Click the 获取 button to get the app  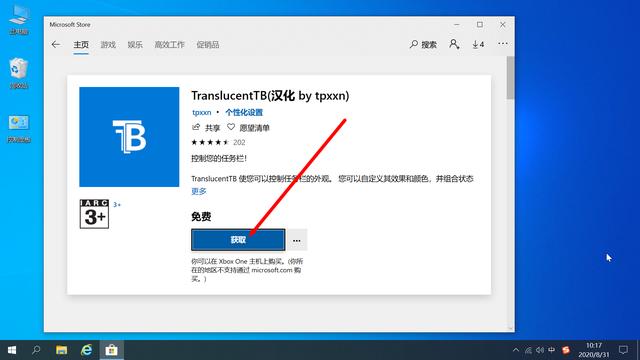[x=238, y=240]
